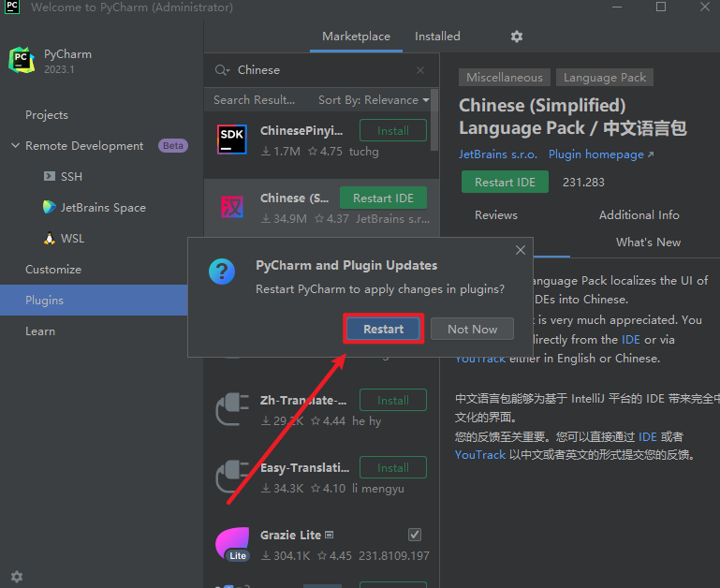Click the plugin list scrollbar
Screen dimensions: 720x588
tap(434, 120)
